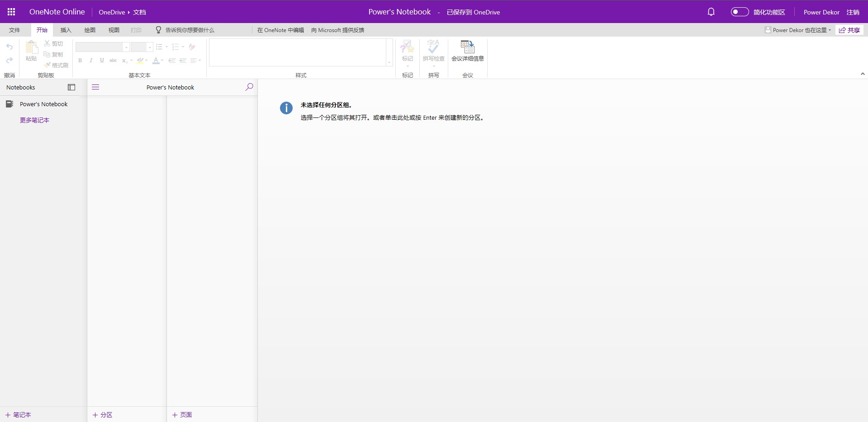Add a new section (+ 分区)
This screenshot has height=422, width=868.
pyautogui.click(x=103, y=415)
